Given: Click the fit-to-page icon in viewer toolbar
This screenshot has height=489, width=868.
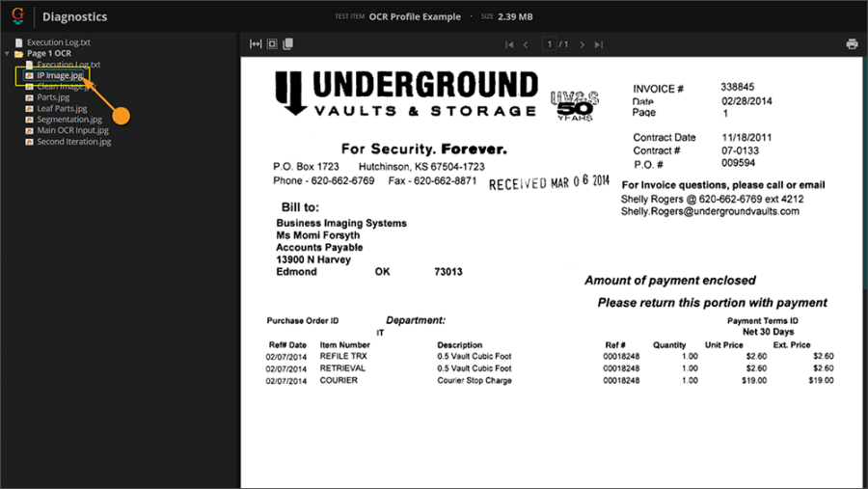Looking at the screenshot, I should coord(272,43).
